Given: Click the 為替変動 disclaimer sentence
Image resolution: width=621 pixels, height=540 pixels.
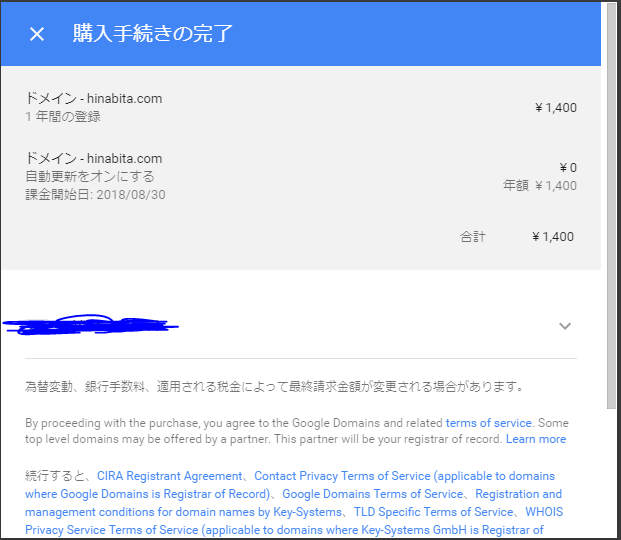Looking at the screenshot, I should 274,386.
